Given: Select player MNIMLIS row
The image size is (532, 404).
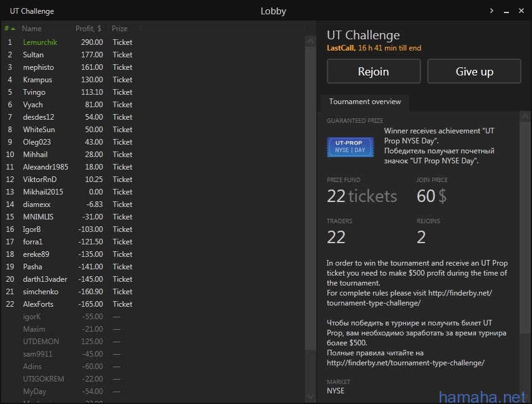Looking at the screenshot, I should 153,217.
